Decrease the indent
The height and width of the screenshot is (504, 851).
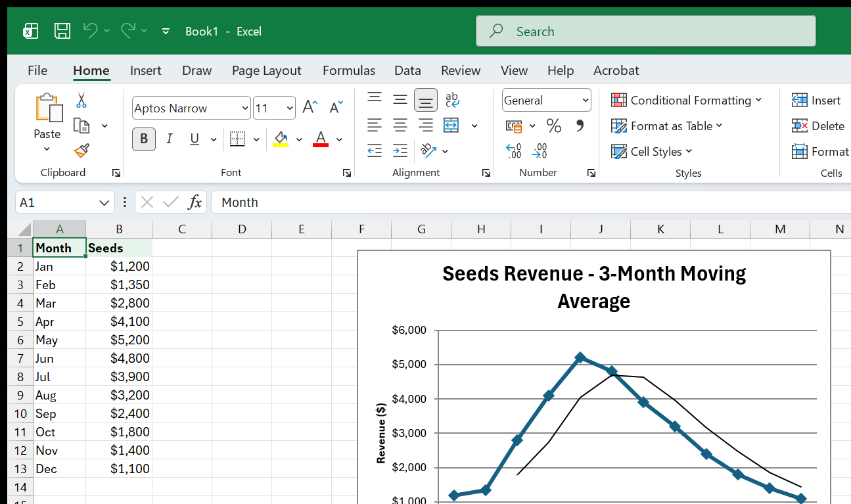(x=375, y=150)
